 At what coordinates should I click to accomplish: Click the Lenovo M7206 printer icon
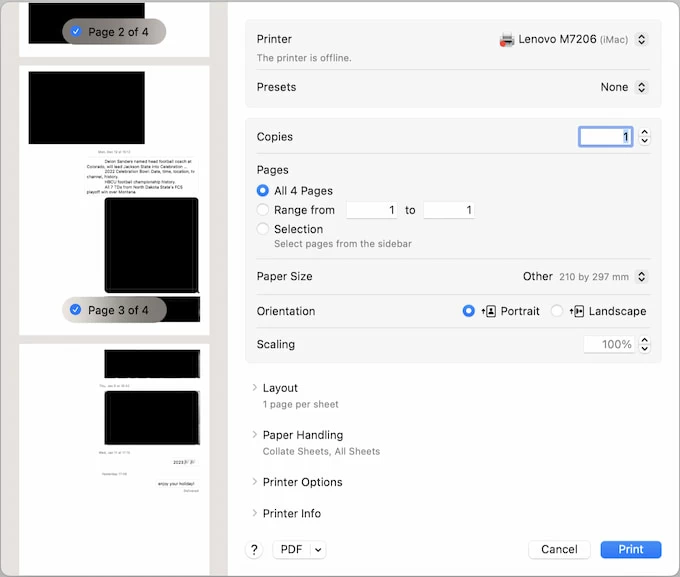tap(507, 40)
